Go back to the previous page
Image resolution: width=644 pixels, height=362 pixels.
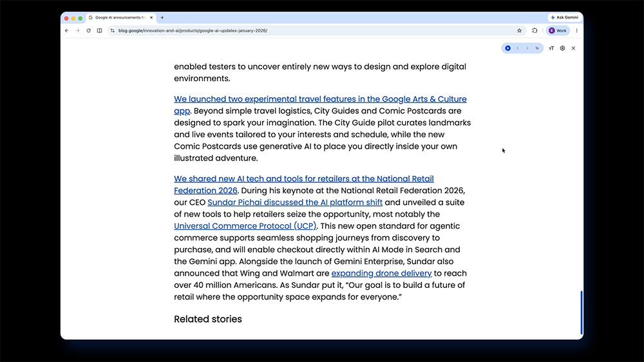(67, 30)
